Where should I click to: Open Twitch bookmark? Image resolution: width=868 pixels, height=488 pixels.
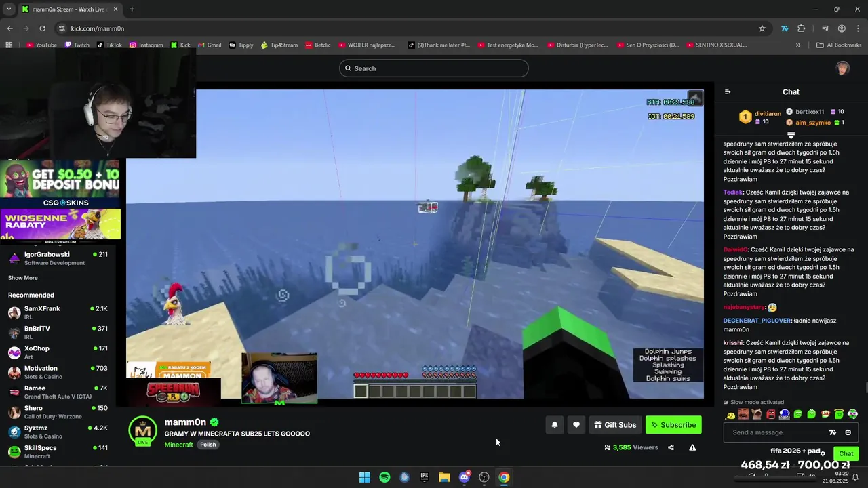coord(77,45)
